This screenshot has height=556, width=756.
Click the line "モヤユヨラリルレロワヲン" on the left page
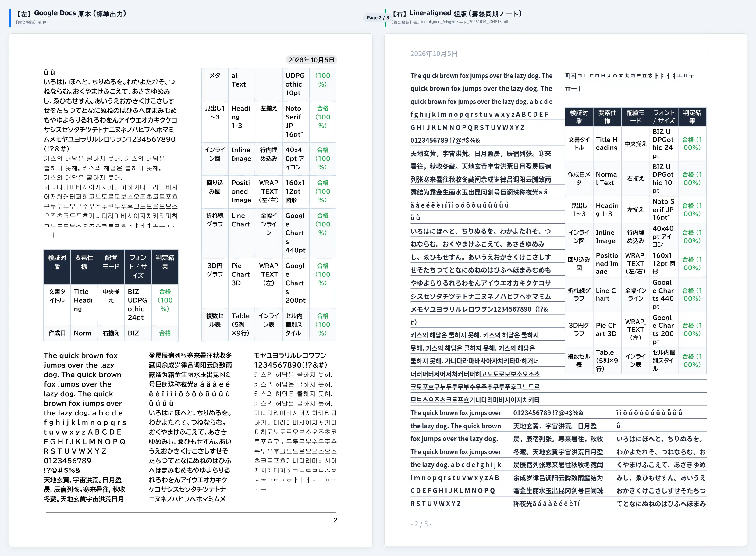pos(290,355)
